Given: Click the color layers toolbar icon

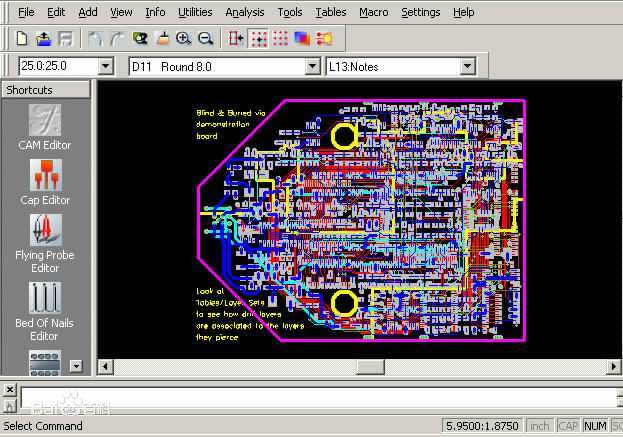Looking at the screenshot, I should (302, 39).
